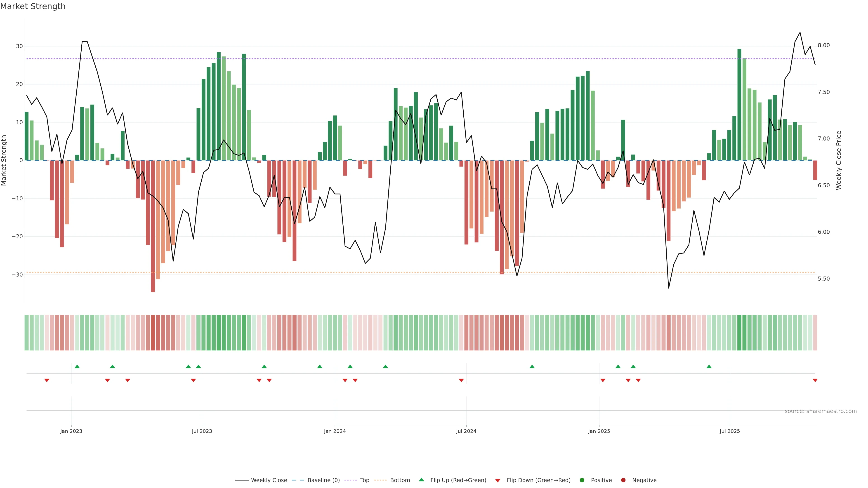Click the Weekly Close Price axis title

click(x=838, y=160)
